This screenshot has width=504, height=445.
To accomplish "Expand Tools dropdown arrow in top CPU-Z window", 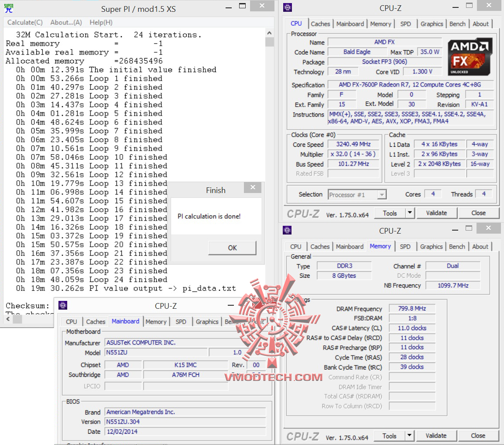I will coord(410,213).
